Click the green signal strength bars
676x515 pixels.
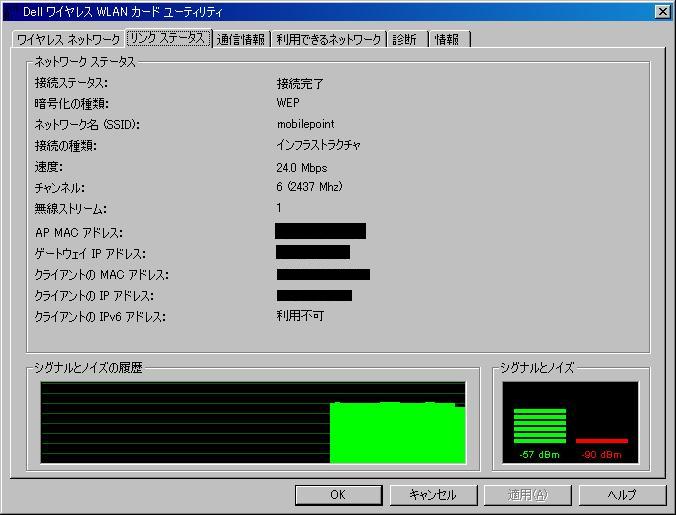pos(540,426)
